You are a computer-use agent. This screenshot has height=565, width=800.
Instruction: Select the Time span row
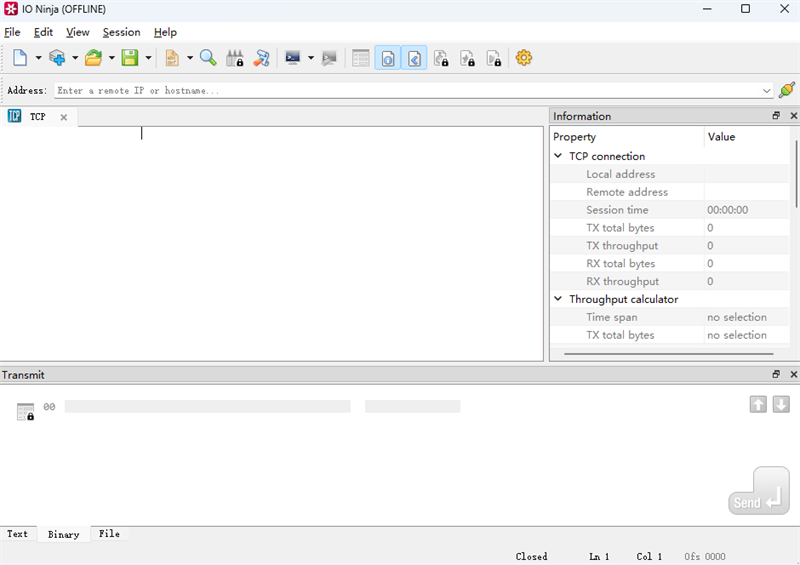pos(670,317)
